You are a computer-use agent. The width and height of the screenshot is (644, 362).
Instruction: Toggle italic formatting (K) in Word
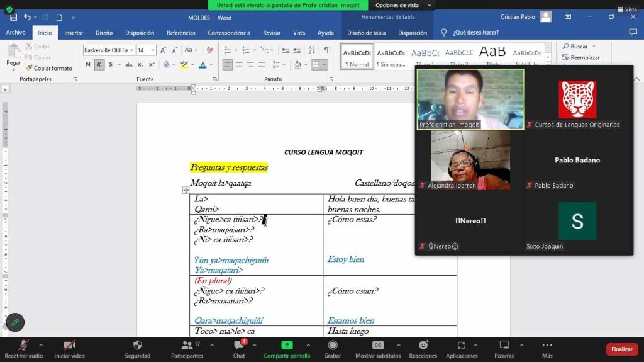[99, 64]
